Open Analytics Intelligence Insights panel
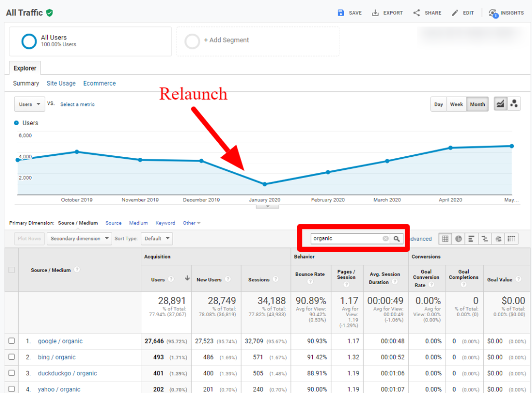Viewport: 532px width, 393px height. point(506,12)
